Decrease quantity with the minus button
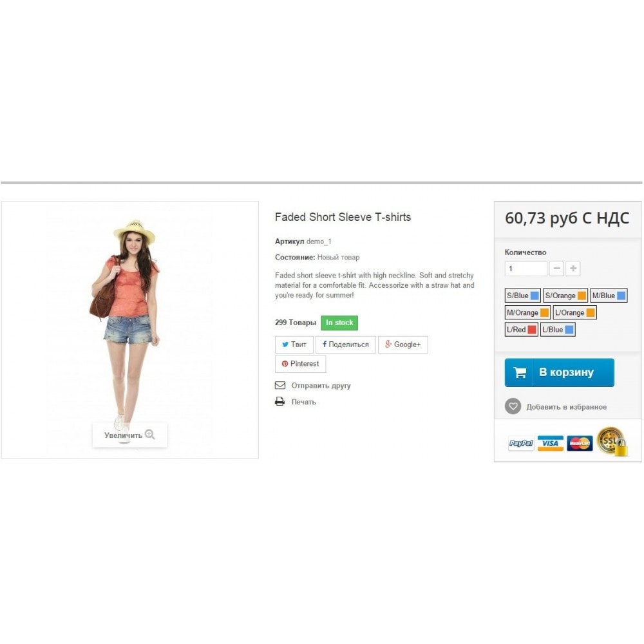This screenshot has height=644, width=644. coord(556,269)
